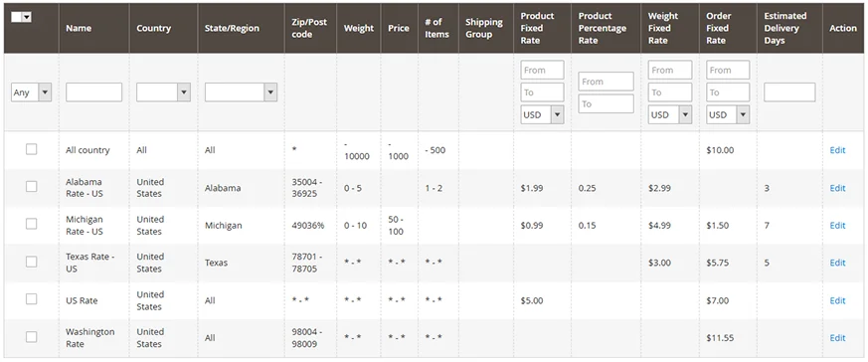The height and width of the screenshot is (362, 868).
Task: Edit the Washington Rate entry
Action: (837, 338)
